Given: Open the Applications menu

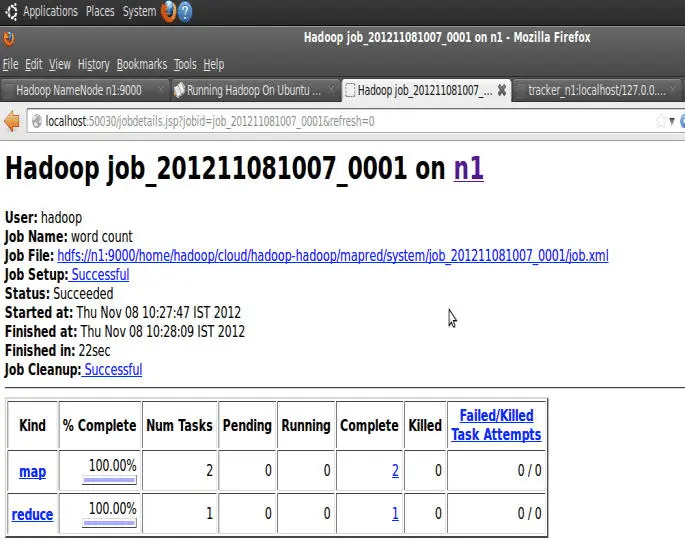Looking at the screenshot, I should tap(50, 11).
